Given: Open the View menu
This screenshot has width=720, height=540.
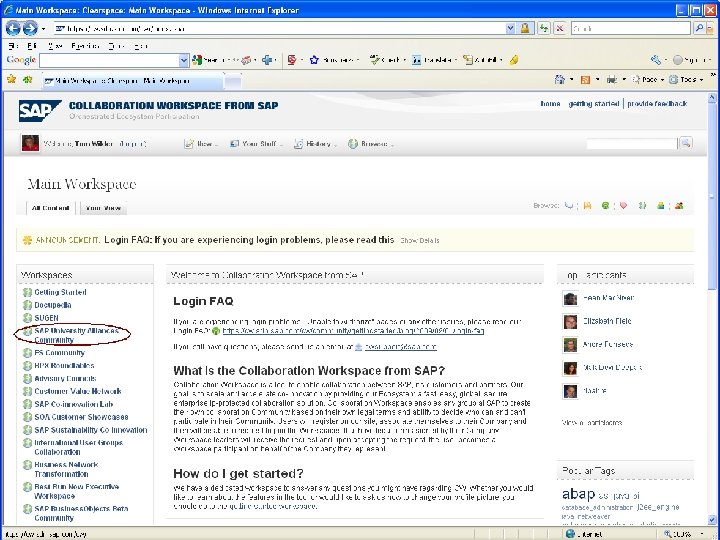Looking at the screenshot, I should pyautogui.click(x=55, y=46).
